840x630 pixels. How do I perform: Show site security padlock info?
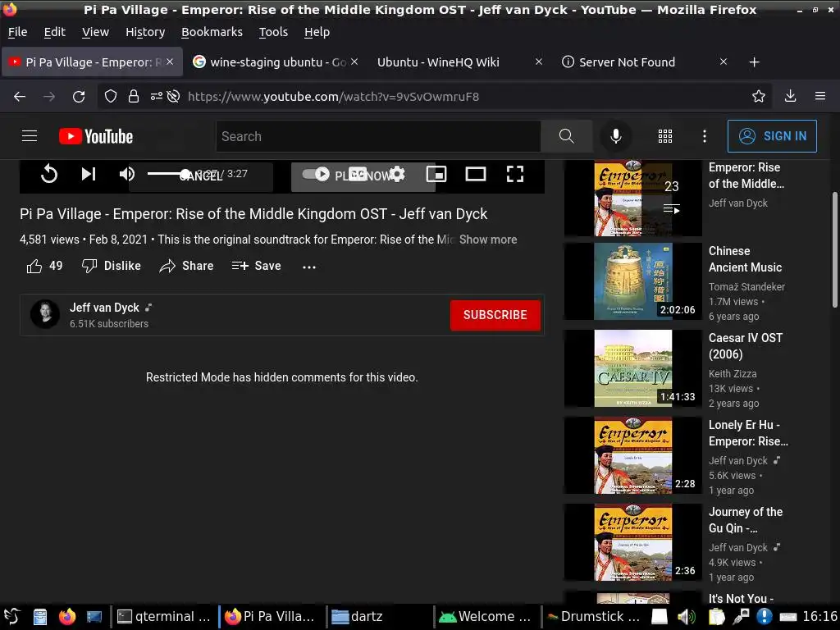tap(134, 97)
